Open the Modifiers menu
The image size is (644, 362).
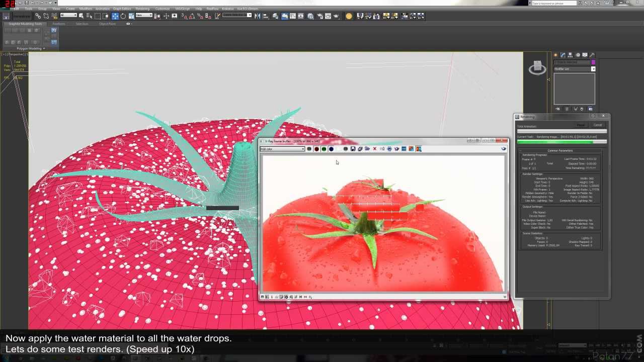86,9
